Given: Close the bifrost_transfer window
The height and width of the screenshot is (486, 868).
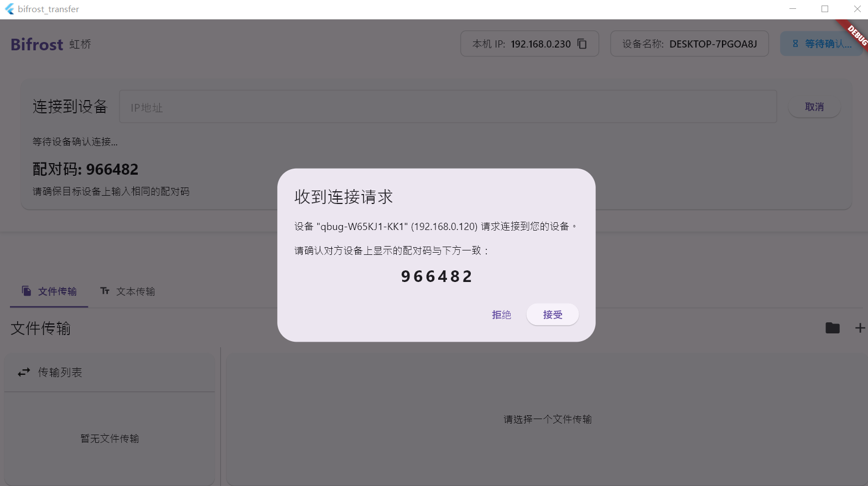Looking at the screenshot, I should (857, 9).
